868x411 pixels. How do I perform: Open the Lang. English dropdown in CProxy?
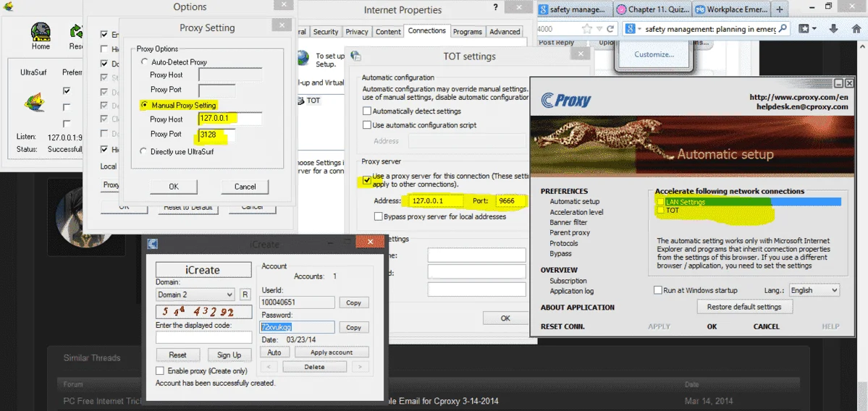[814, 290]
